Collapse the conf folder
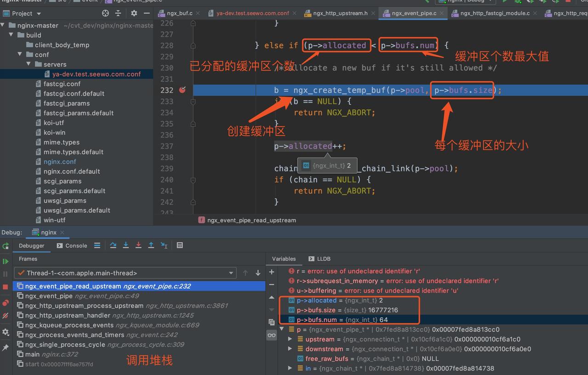 click(19, 54)
